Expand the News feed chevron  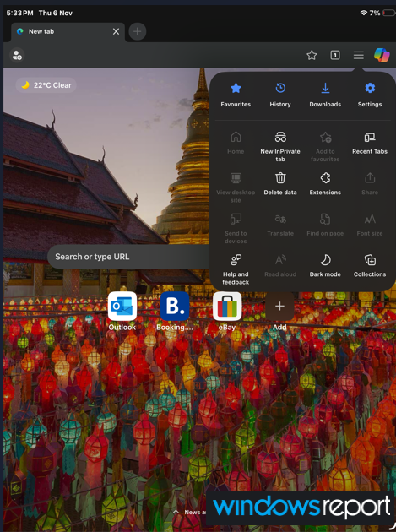pos(176,512)
